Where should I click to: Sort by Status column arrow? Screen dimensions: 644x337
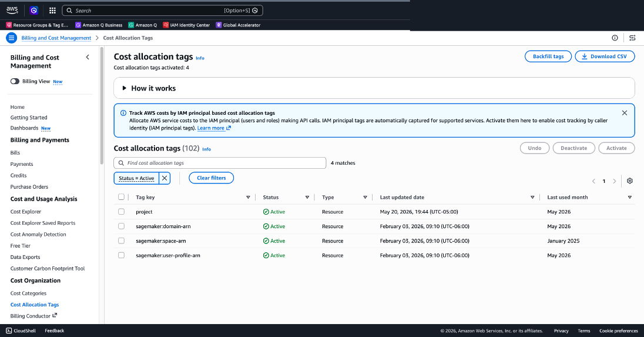click(x=307, y=197)
